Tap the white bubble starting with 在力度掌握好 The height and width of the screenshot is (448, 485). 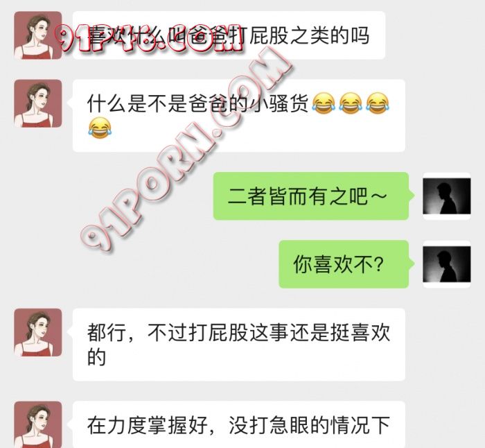pos(239,425)
